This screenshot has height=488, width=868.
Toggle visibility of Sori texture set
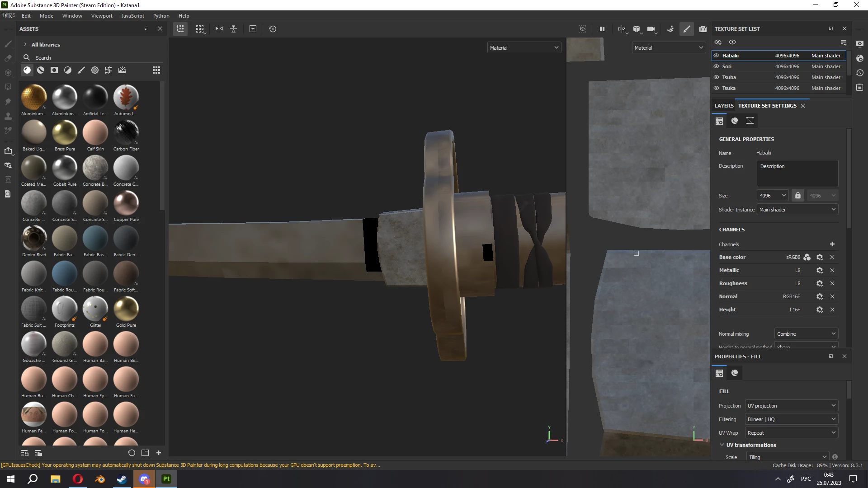point(716,66)
